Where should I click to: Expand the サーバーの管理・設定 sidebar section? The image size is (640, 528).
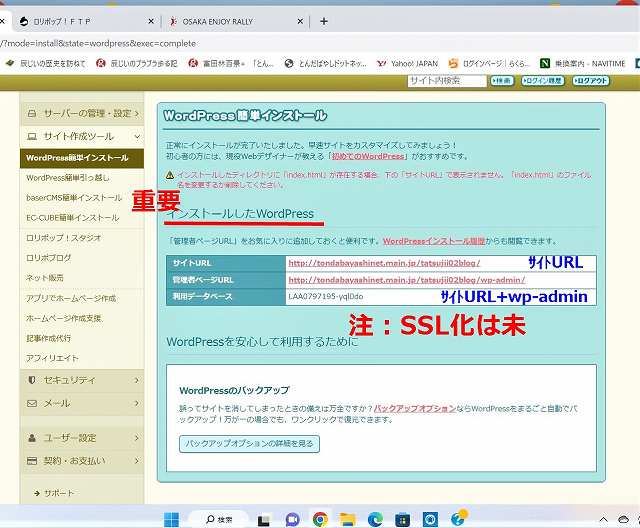pos(82,113)
